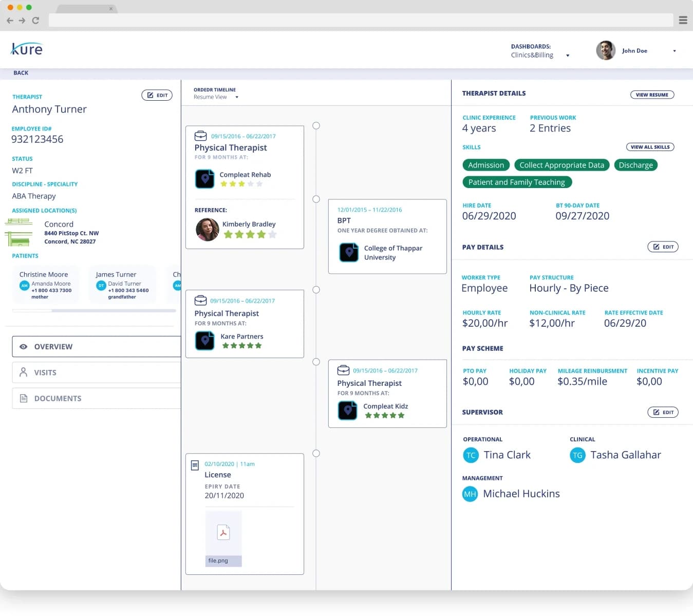Image resolution: width=693 pixels, height=616 pixels.
Task: Click the Compleat Rehab star rating
Action: click(241, 184)
